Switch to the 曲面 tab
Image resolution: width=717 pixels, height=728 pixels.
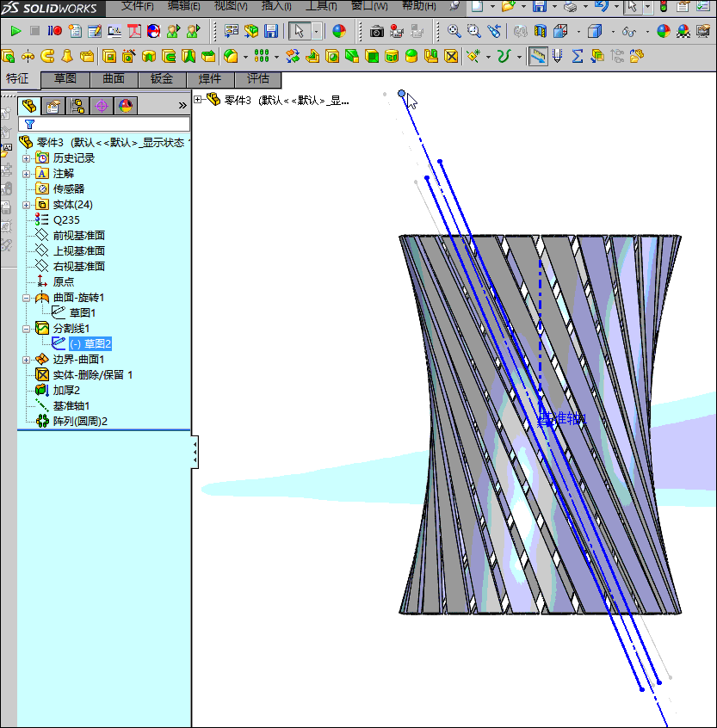tap(114, 79)
